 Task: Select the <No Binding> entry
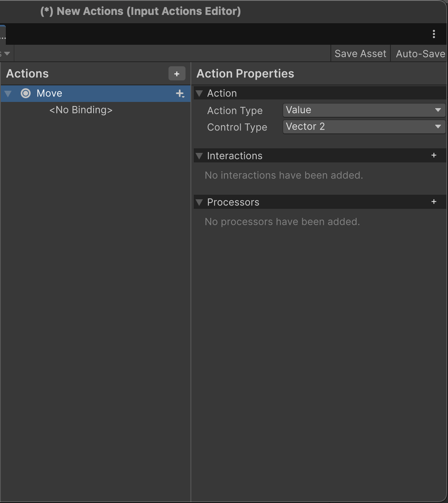coord(81,110)
